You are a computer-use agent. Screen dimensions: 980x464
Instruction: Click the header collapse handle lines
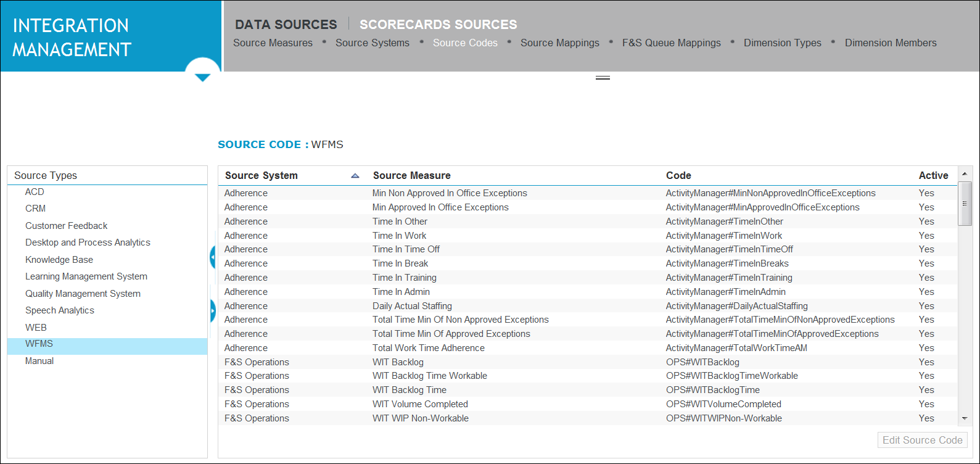coord(603,78)
